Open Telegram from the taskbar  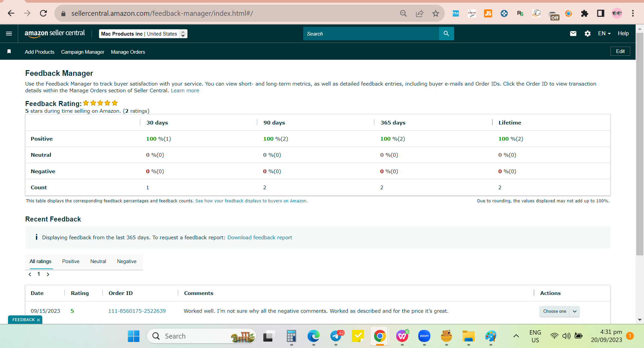click(336, 336)
